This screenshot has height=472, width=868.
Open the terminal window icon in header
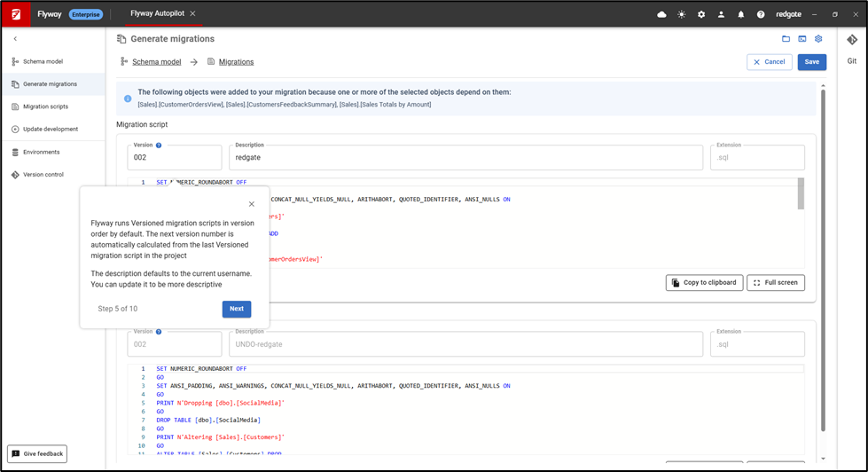click(x=802, y=39)
